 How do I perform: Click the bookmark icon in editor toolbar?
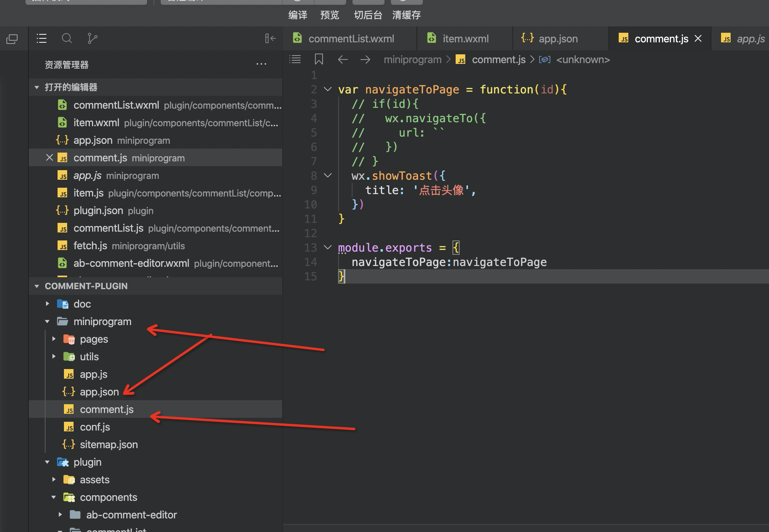click(x=319, y=60)
